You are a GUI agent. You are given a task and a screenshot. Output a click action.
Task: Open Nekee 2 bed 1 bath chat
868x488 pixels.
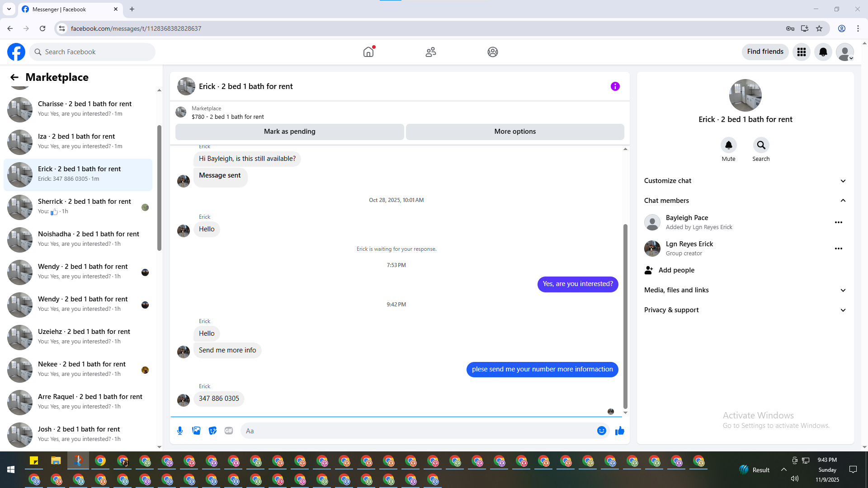tap(78, 370)
